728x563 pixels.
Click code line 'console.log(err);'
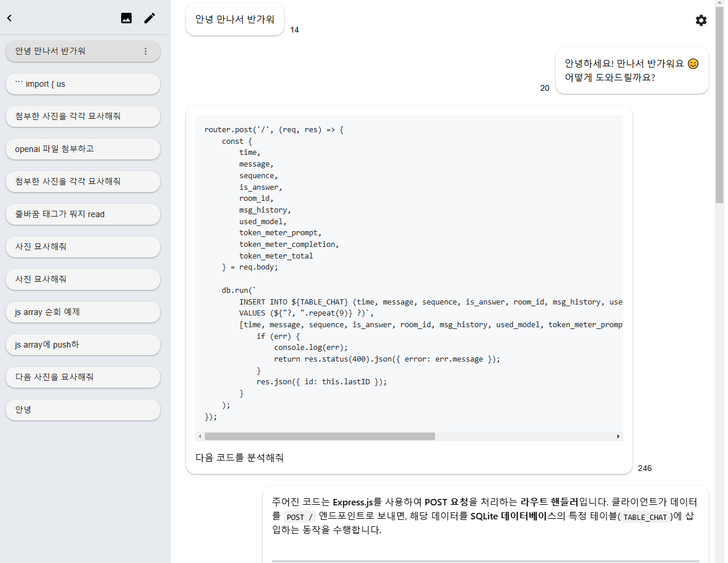tap(311, 348)
